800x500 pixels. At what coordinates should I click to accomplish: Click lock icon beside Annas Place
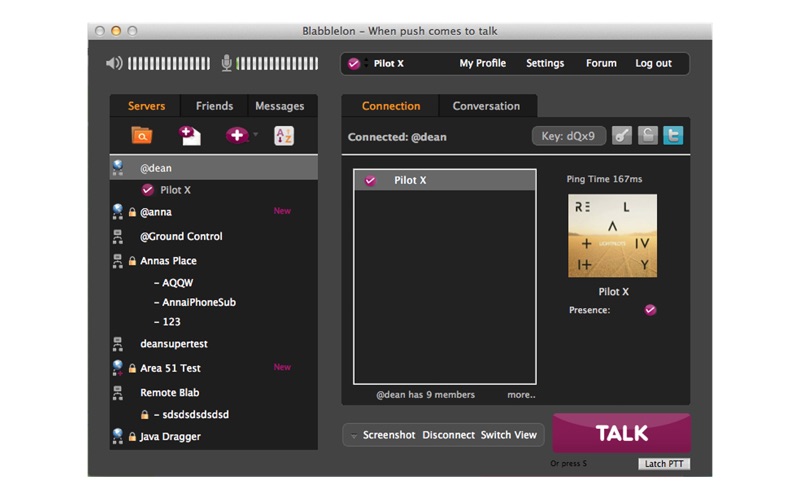click(132, 261)
